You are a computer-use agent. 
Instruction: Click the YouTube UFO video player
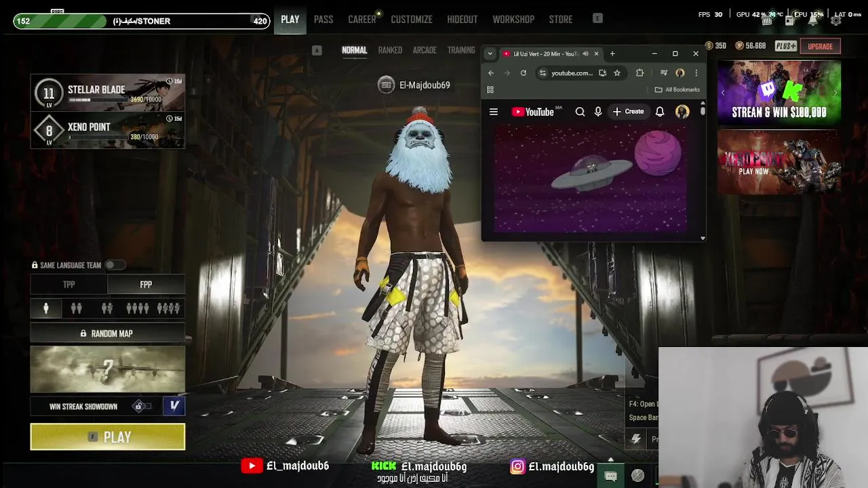pos(590,180)
